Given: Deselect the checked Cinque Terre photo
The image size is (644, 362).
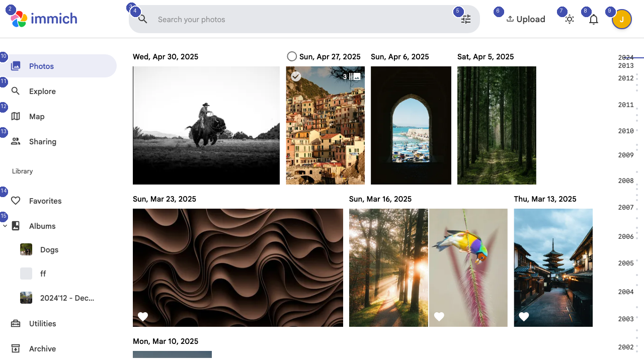Looking at the screenshot, I should pyautogui.click(x=296, y=76).
